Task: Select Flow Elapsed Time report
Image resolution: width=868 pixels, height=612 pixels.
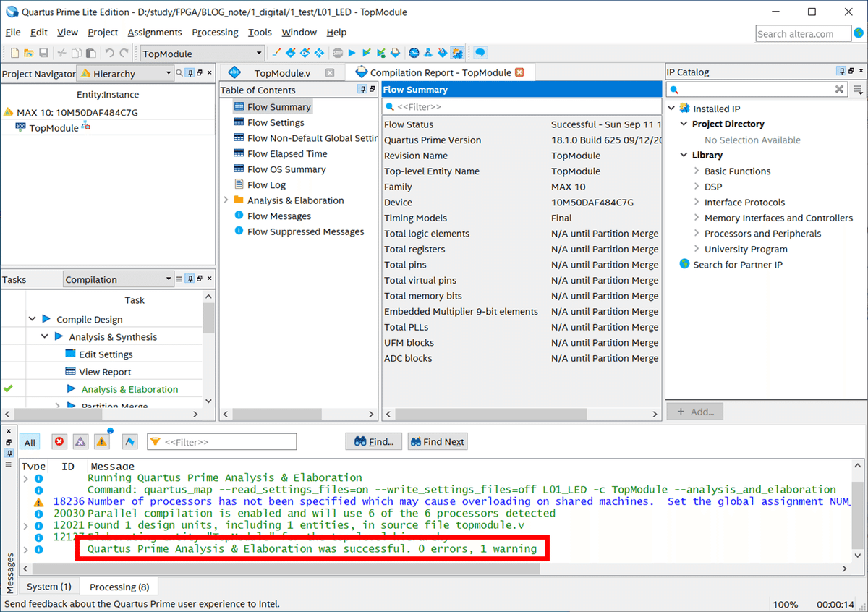Action: pos(287,153)
